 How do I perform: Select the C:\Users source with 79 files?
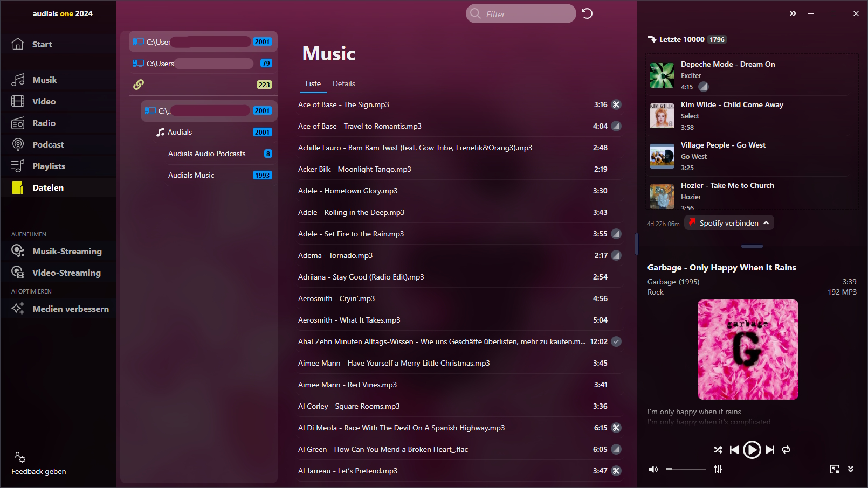pos(203,63)
